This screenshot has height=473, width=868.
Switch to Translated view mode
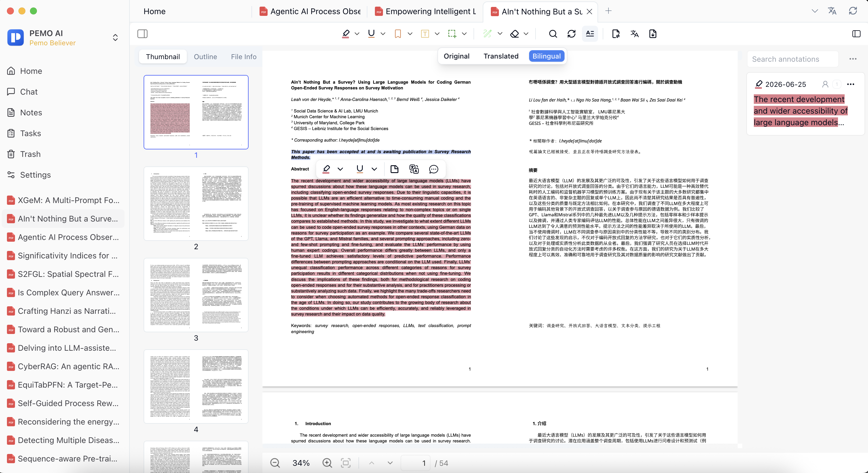501,56
